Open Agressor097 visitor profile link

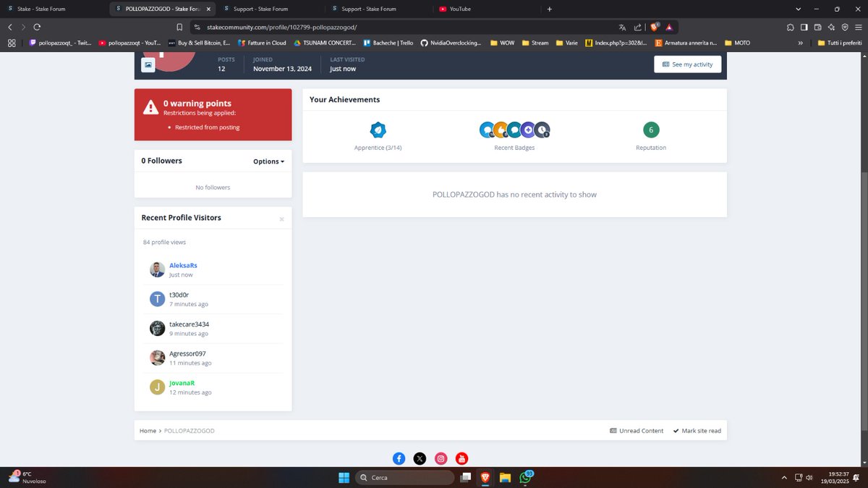(x=187, y=353)
